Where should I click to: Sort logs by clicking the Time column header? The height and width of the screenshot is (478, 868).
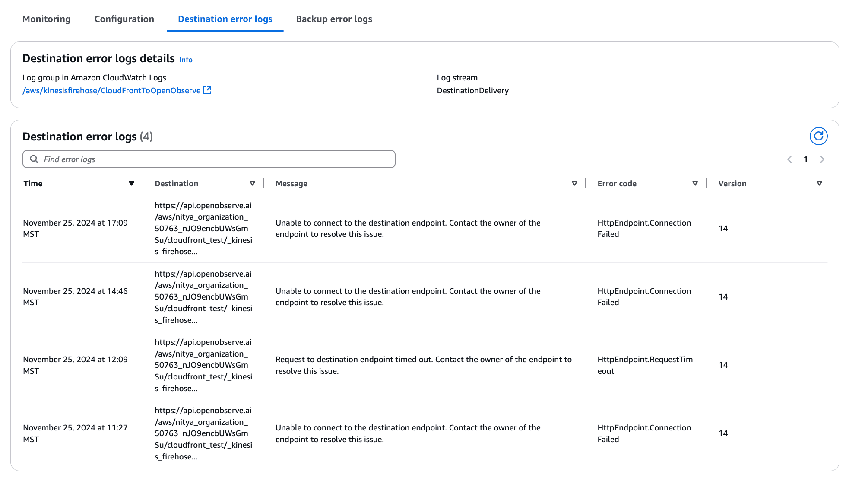[33, 183]
